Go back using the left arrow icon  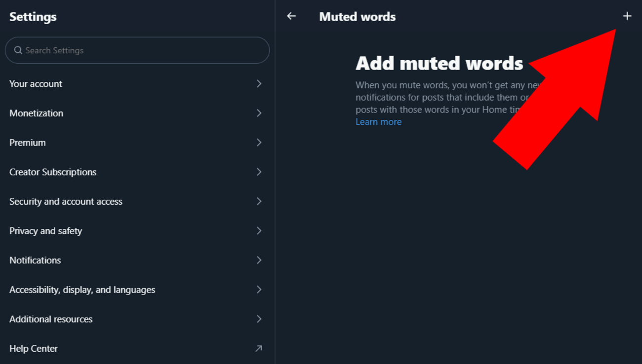tap(291, 16)
